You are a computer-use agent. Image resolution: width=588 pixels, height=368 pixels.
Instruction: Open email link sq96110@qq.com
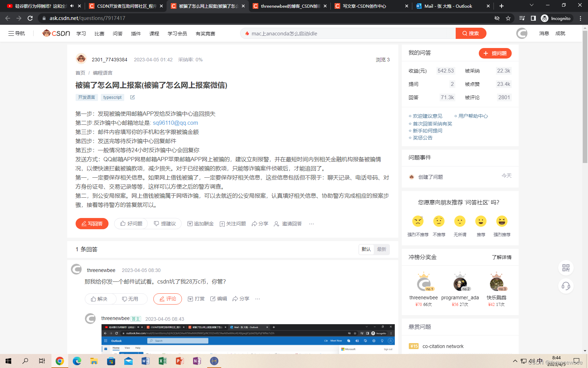pyautogui.click(x=175, y=123)
